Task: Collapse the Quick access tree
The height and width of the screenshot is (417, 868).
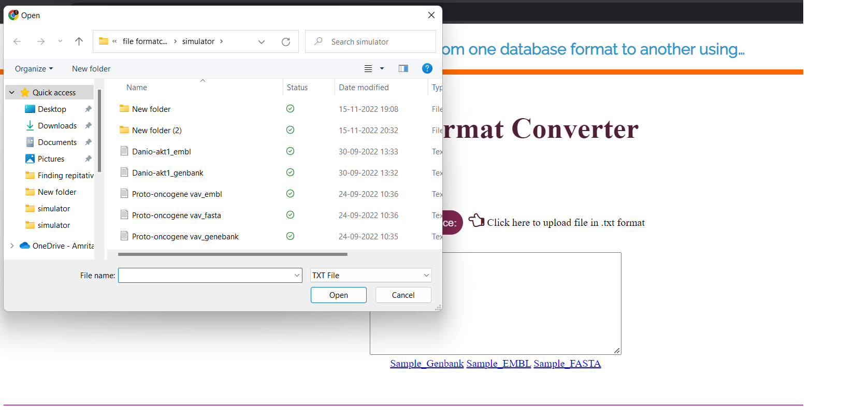Action: click(x=12, y=92)
